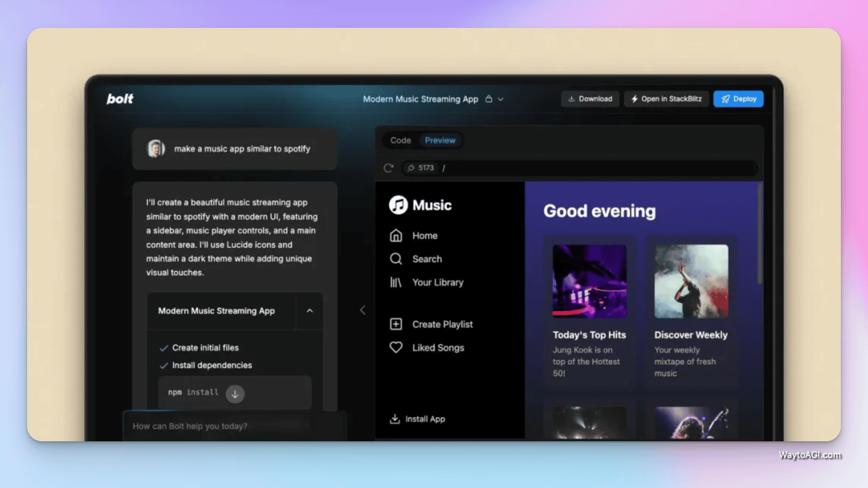This screenshot has width=868, height=488.
Task: Open Liked Songs in the sidebar
Action: (x=438, y=348)
